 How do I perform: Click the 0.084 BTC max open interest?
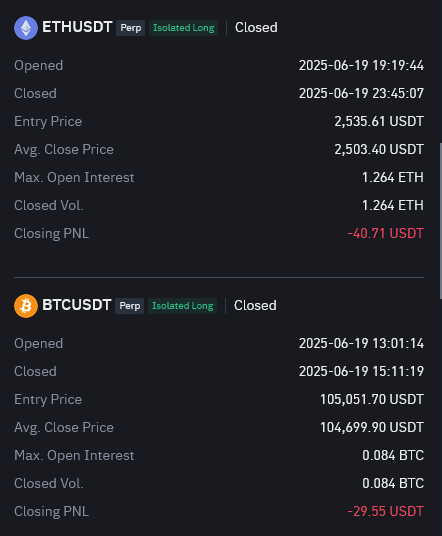tap(393, 455)
